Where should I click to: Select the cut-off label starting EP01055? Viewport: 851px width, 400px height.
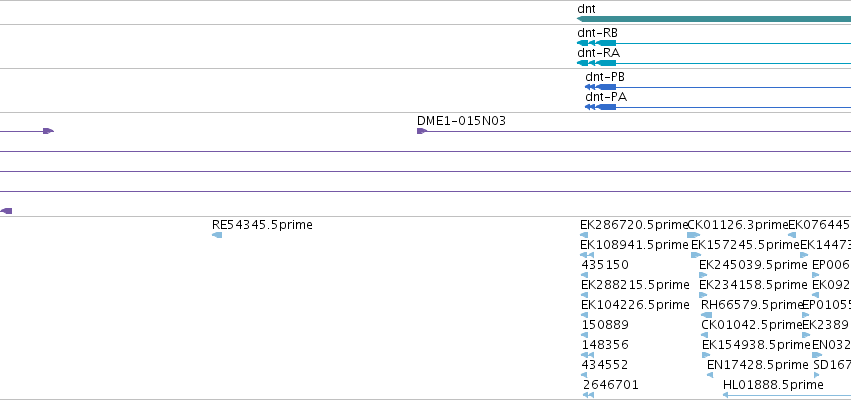click(x=827, y=305)
